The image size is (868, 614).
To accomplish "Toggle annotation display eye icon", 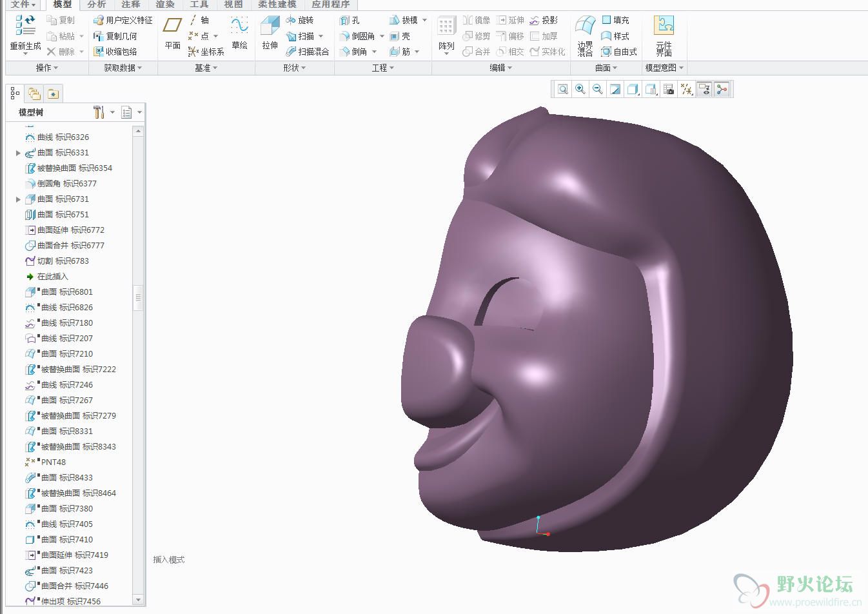I will click(704, 90).
